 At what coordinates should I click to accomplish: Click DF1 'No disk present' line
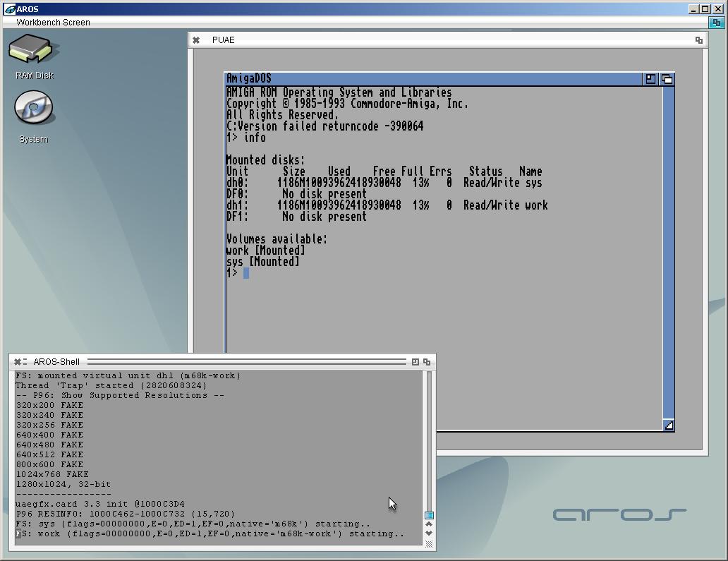(x=296, y=217)
